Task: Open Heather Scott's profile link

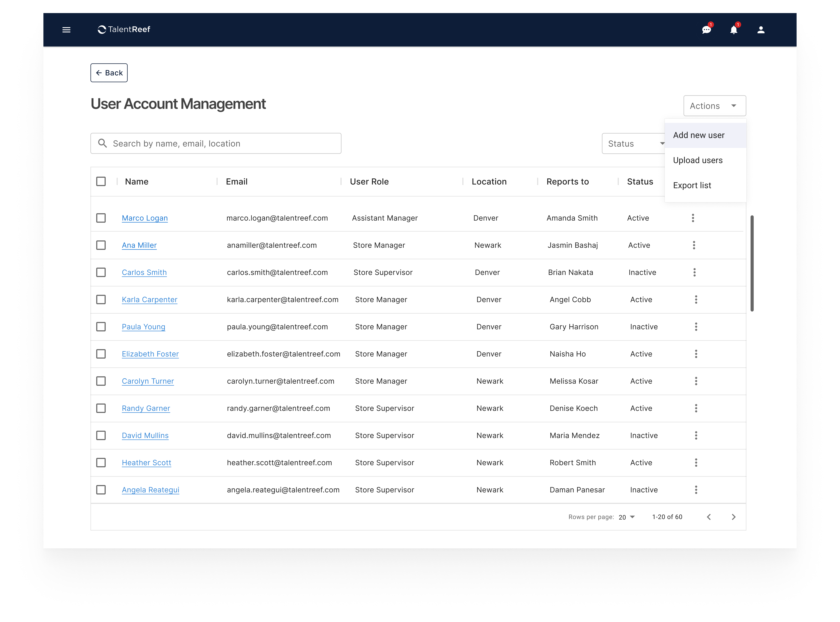Action: click(x=146, y=462)
